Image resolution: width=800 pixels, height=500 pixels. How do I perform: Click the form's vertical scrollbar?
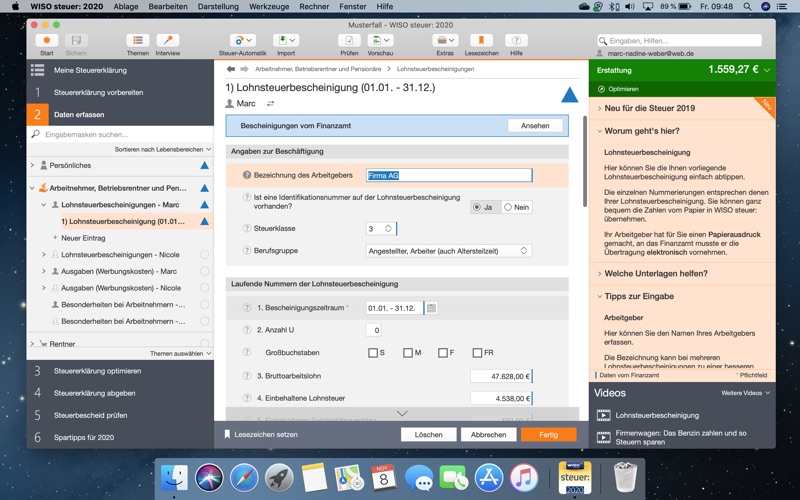[585, 161]
